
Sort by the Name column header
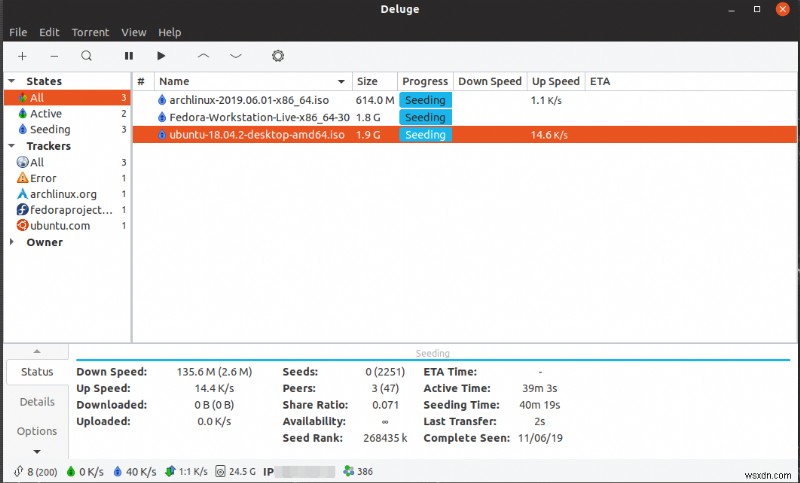253,81
